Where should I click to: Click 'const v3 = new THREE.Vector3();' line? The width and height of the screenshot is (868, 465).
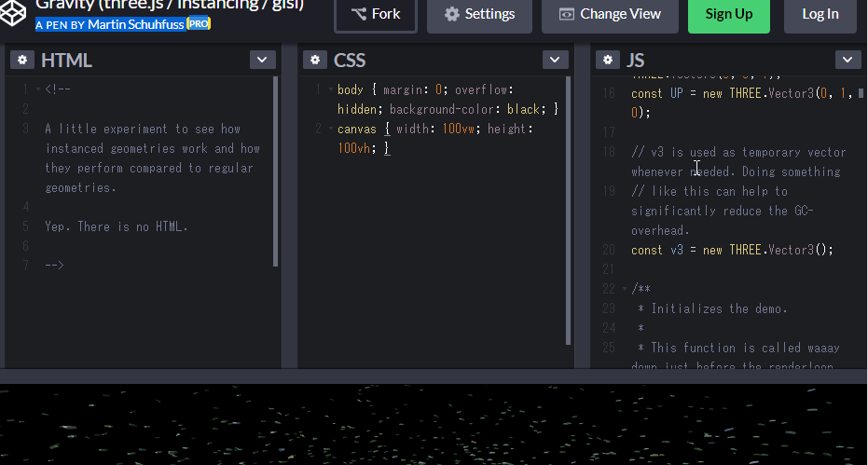tap(733, 250)
